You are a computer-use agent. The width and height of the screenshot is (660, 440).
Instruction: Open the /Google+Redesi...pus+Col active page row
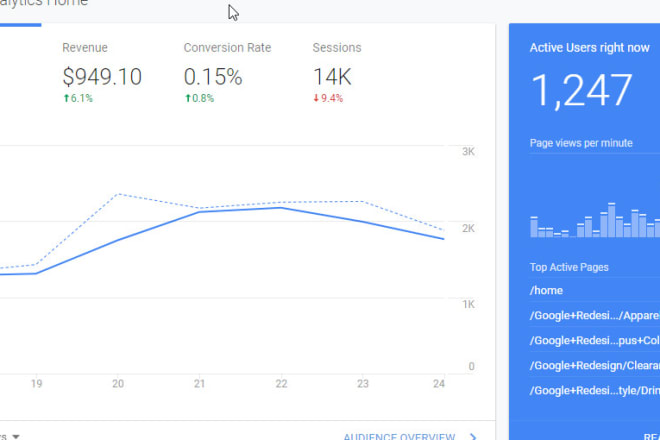(594, 341)
